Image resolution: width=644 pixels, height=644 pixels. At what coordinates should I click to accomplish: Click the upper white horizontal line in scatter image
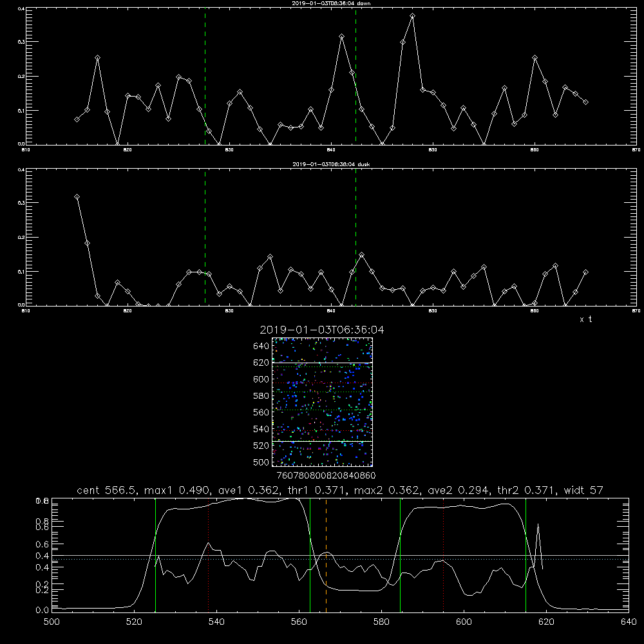[x=322, y=363]
